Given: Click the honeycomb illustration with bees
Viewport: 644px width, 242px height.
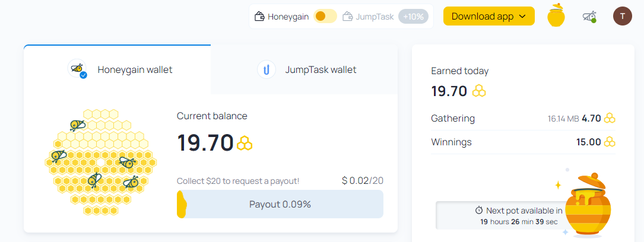Looking at the screenshot, I should 101,161.
